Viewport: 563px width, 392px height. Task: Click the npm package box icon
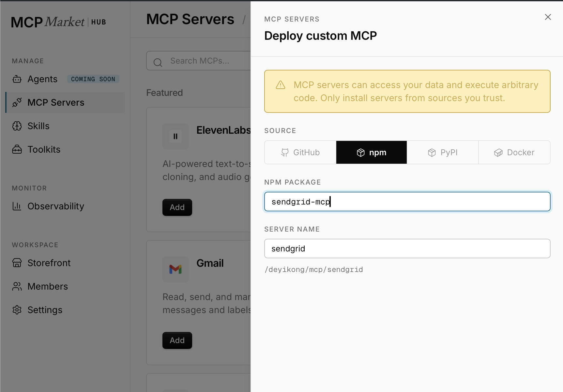[x=361, y=153]
